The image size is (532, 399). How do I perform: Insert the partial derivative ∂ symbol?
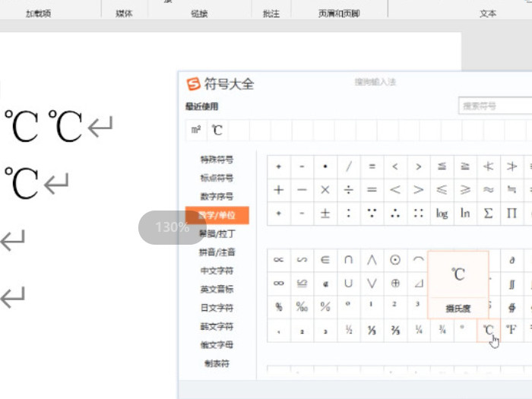[x=511, y=260]
